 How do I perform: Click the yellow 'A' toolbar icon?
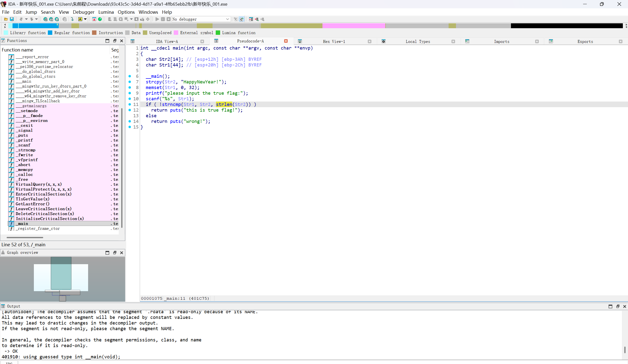(80, 19)
